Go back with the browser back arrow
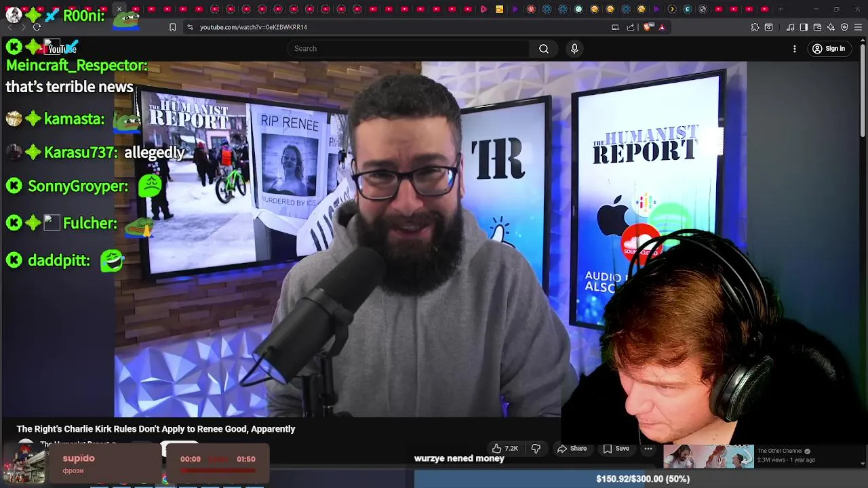 pyautogui.click(x=9, y=27)
